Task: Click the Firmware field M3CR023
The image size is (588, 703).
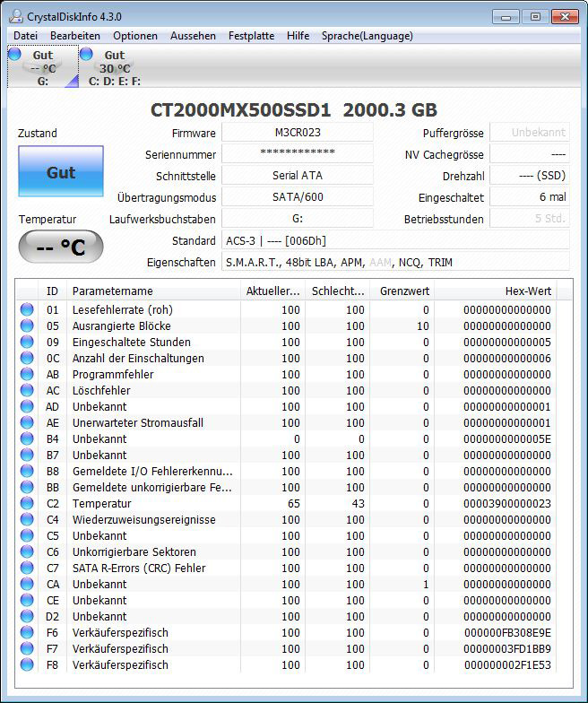Action: tap(298, 133)
